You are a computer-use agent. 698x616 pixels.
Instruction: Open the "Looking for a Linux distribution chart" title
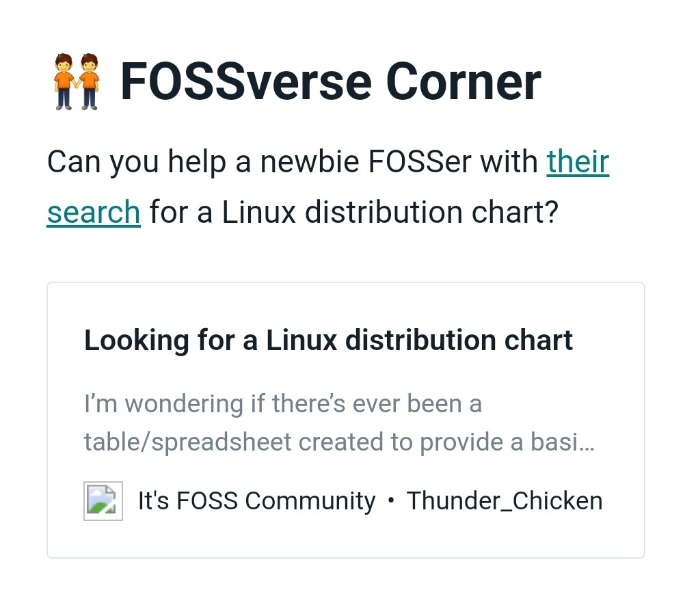coord(329,340)
